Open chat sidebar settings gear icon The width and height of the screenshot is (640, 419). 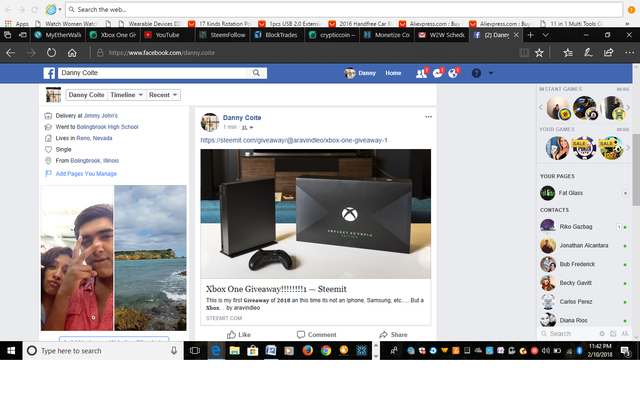[x=602, y=334]
